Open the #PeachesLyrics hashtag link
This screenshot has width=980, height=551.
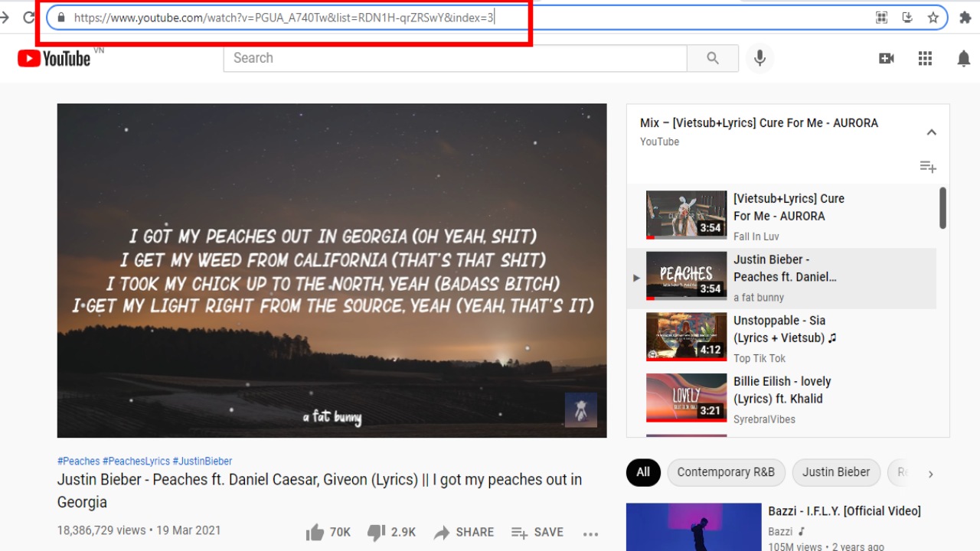click(136, 461)
